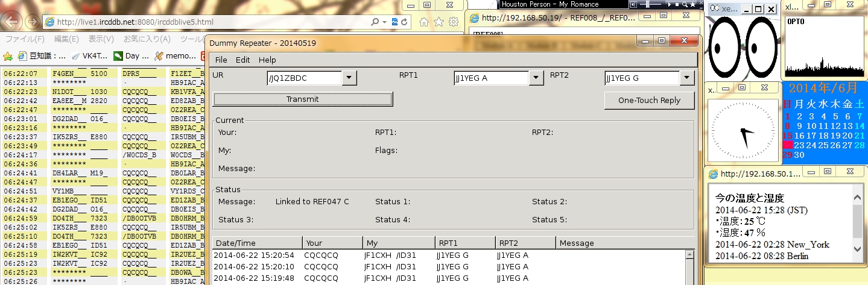
Task: Click the One-Touch Reply button
Action: pyautogui.click(x=649, y=101)
